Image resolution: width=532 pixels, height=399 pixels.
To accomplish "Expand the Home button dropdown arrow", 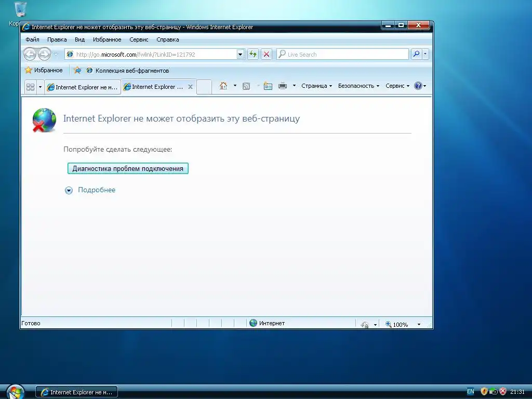I will point(235,86).
